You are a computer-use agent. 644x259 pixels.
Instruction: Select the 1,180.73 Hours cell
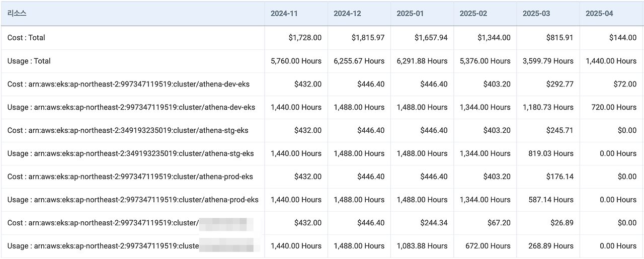[x=548, y=107]
